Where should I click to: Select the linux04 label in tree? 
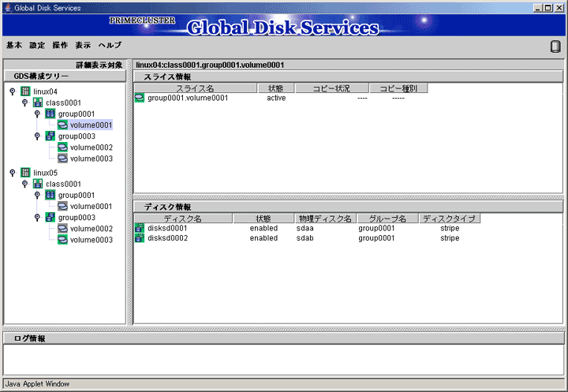point(45,91)
